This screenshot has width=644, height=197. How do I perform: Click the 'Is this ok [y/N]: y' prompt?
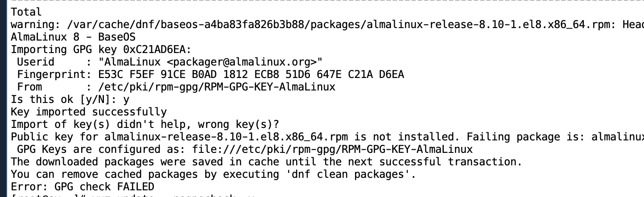[70, 99]
